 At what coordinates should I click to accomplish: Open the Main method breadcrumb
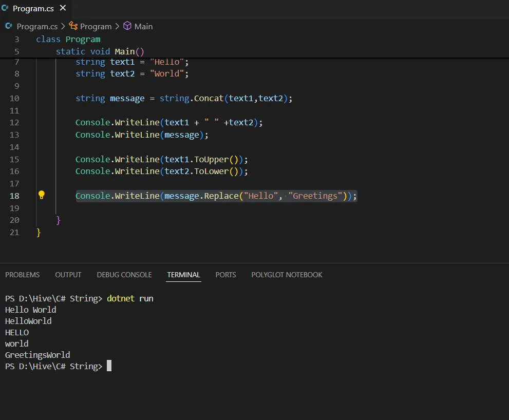tap(143, 27)
